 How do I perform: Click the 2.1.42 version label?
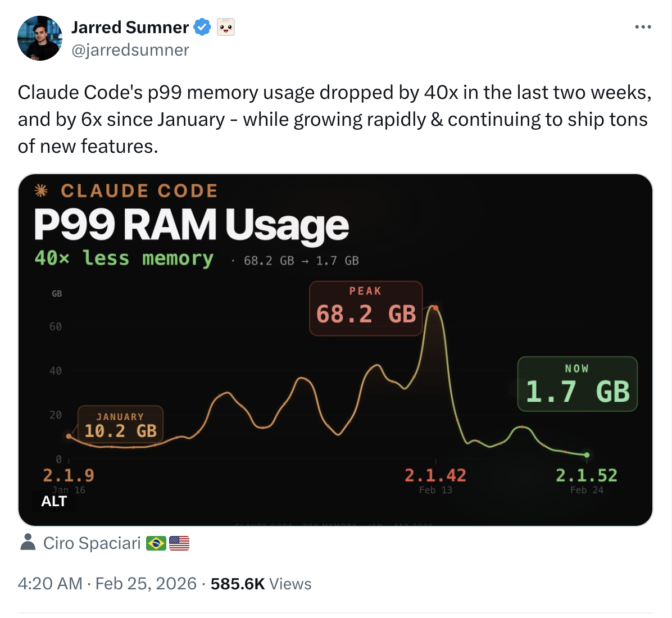[435, 476]
